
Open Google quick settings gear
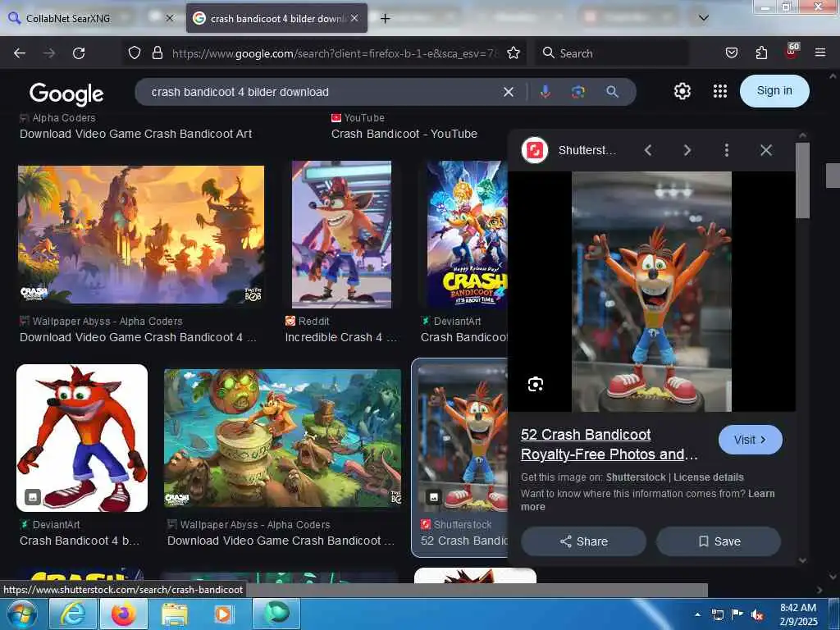click(x=682, y=91)
